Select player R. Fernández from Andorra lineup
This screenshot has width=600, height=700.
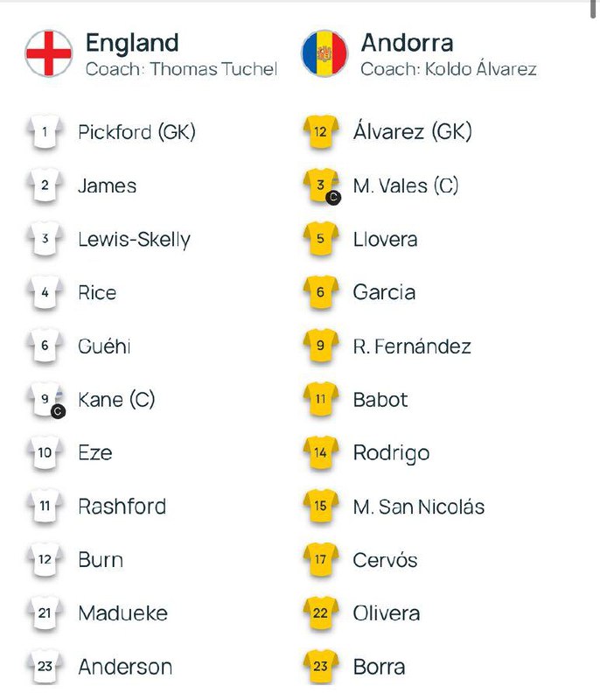click(x=412, y=346)
